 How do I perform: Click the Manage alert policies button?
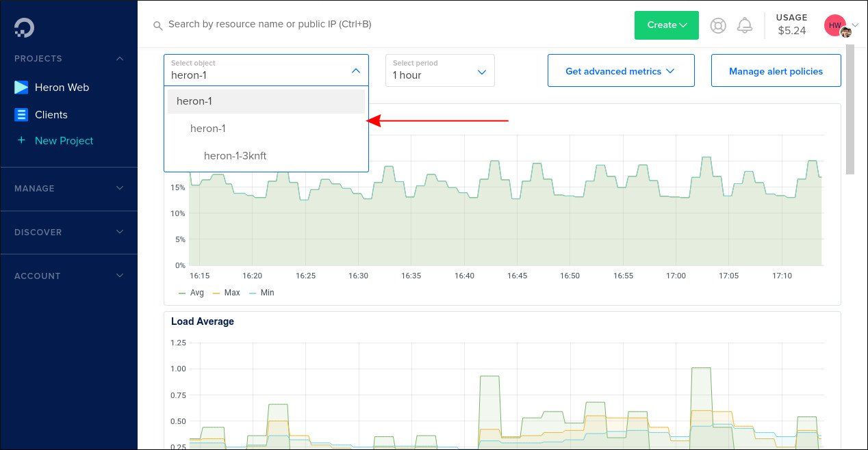(x=776, y=70)
